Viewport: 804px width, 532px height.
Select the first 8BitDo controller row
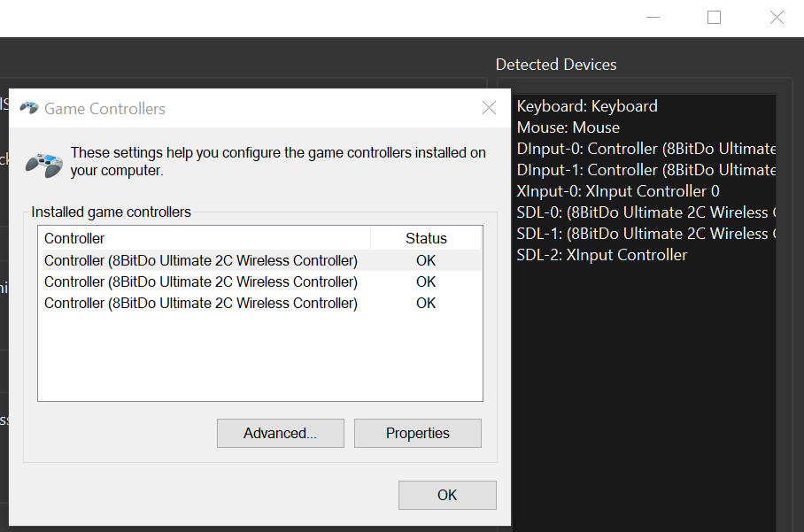(x=260, y=260)
